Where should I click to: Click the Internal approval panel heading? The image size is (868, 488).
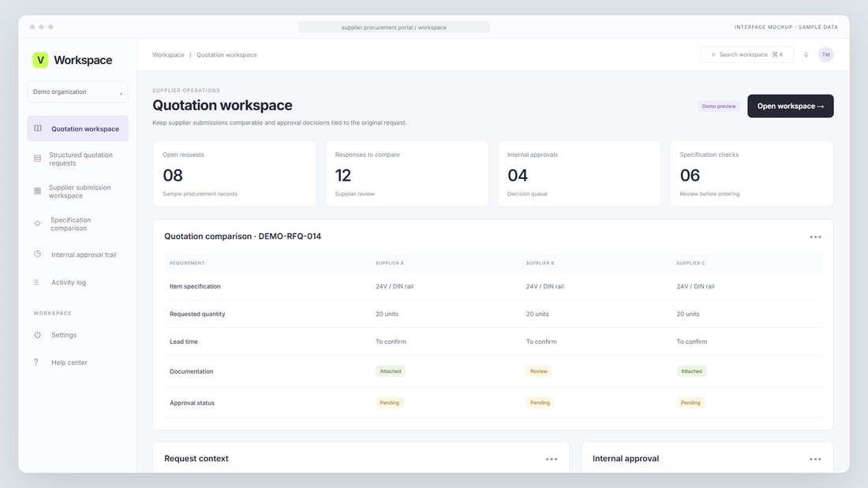pyautogui.click(x=626, y=459)
